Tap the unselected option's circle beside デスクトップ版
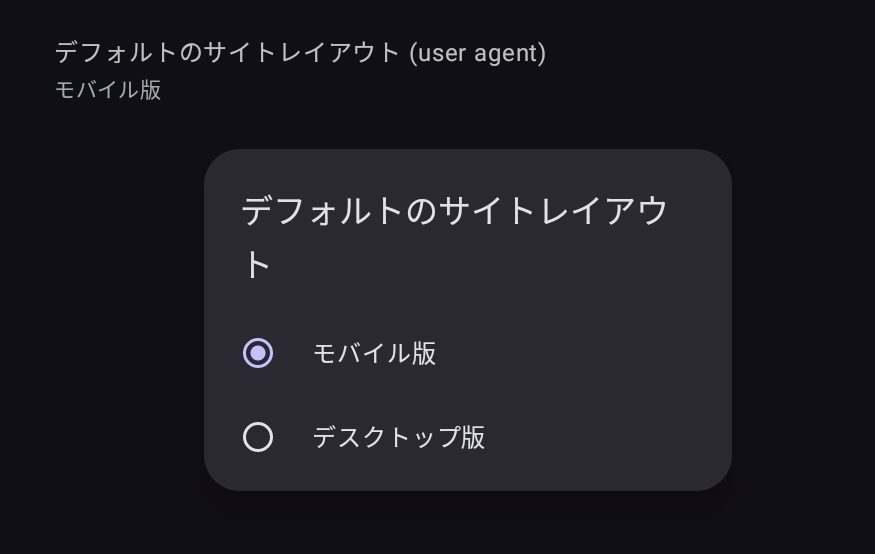The image size is (875, 554). point(258,437)
